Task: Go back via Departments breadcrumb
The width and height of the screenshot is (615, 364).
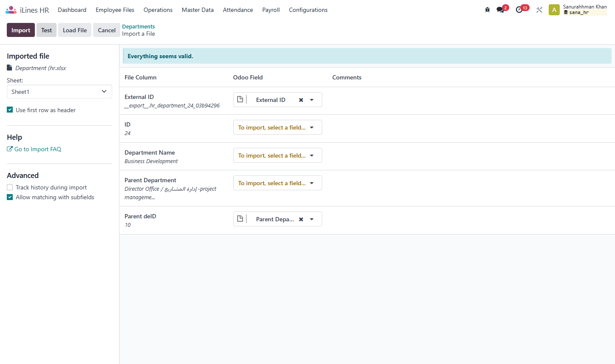Action: pos(139,26)
